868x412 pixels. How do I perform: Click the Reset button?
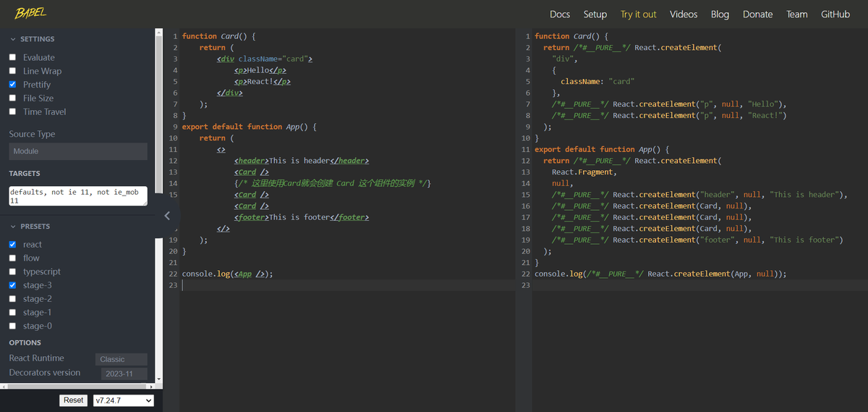(74, 400)
